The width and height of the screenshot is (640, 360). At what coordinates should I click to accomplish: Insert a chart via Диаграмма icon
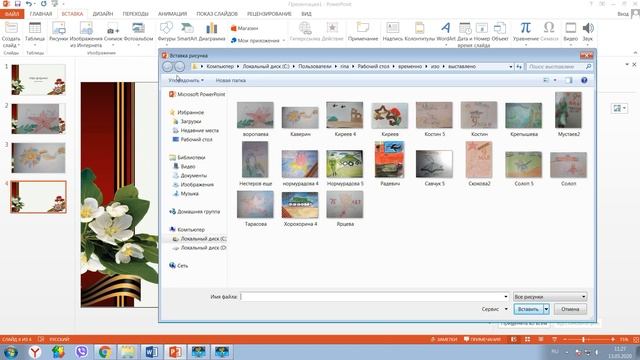click(212, 32)
